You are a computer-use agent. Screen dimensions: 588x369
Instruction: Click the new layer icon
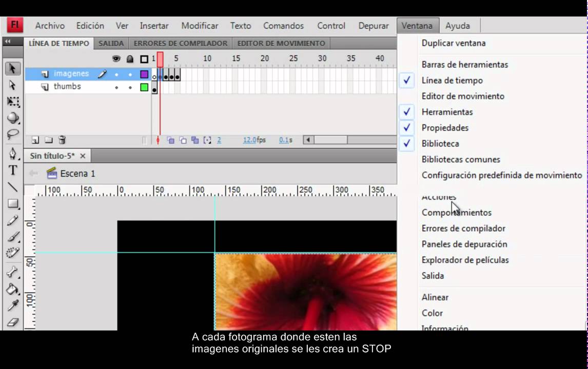(x=35, y=140)
